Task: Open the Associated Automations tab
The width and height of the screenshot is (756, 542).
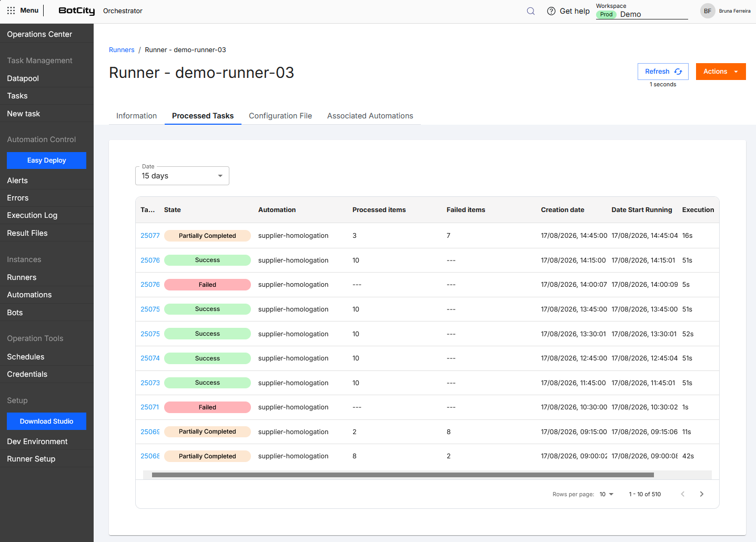Action: pyautogui.click(x=370, y=116)
